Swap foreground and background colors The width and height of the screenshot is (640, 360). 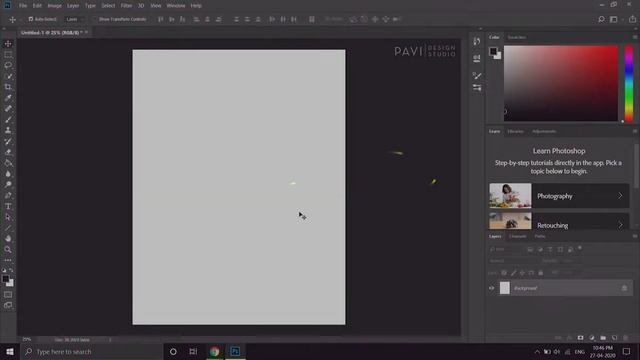(x=11, y=270)
